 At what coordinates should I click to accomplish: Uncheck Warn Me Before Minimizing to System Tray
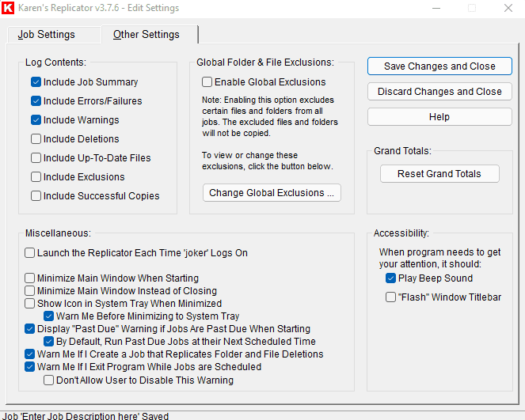[48, 316]
